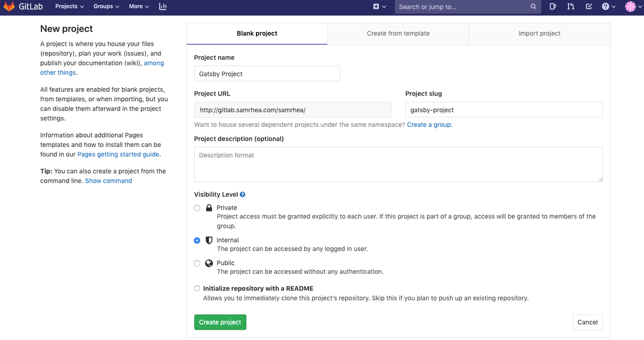Open the To-Do list checkmark icon

[589, 7]
